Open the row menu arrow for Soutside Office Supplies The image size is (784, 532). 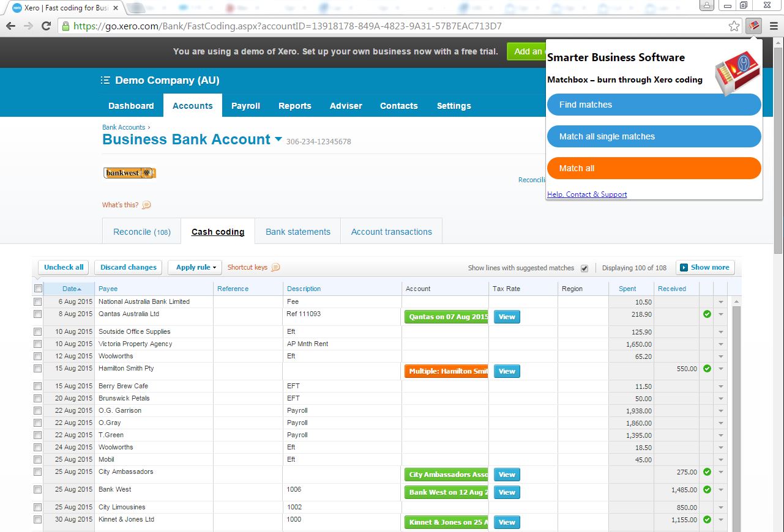coord(720,332)
